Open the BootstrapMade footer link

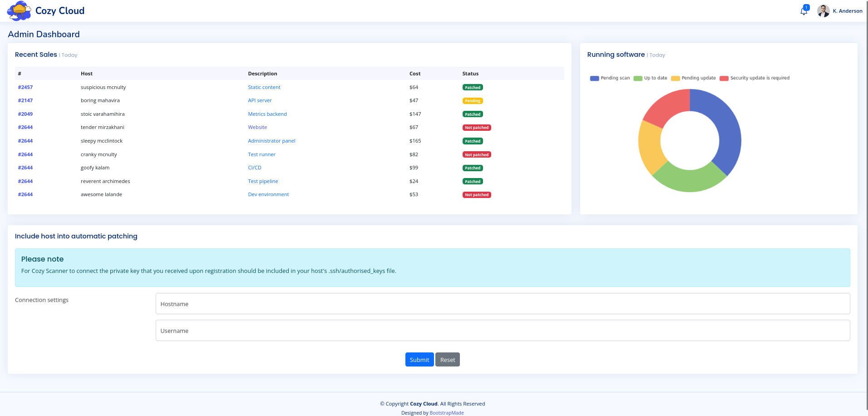click(446, 413)
